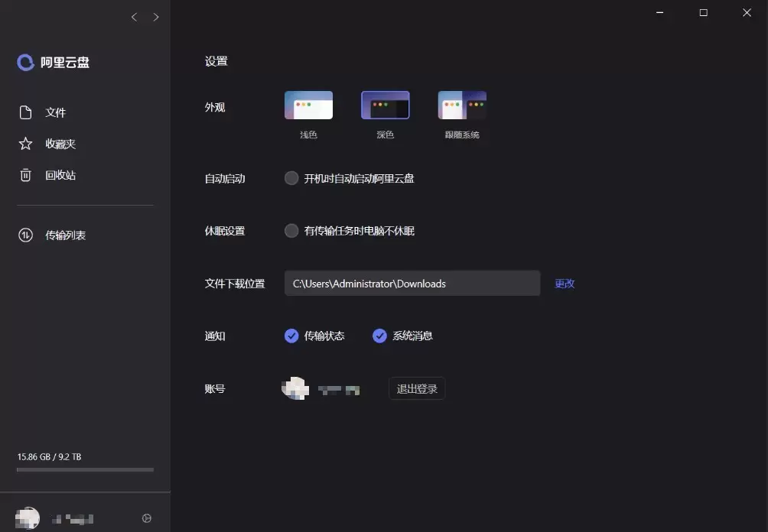This screenshot has width=768, height=532.
Task: Click 更改 to change download location
Action: click(x=565, y=284)
